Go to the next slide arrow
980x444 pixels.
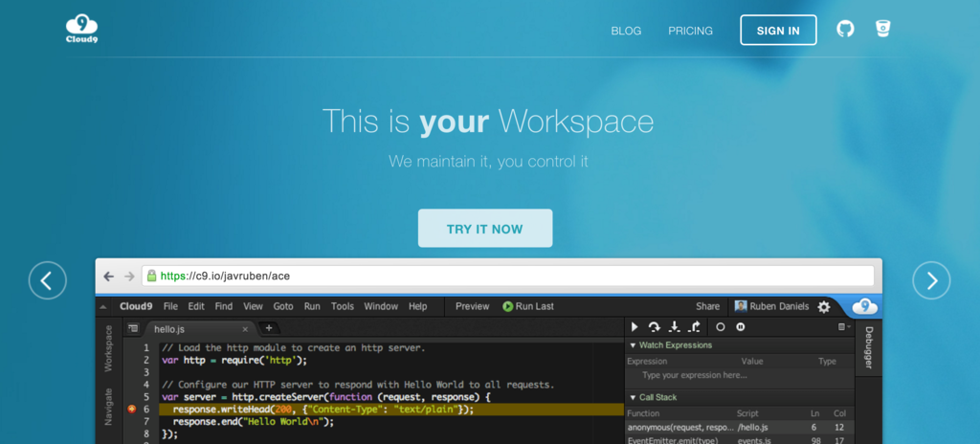click(x=931, y=280)
